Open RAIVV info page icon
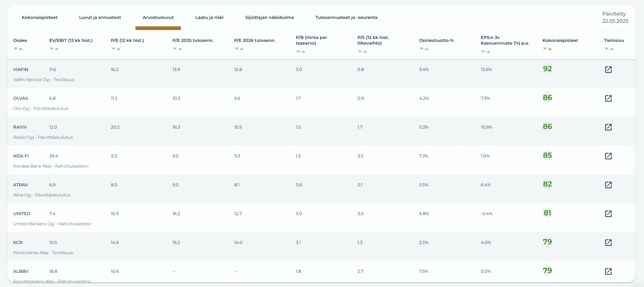Viewport: 644px width, 287px height. point(608,127)
